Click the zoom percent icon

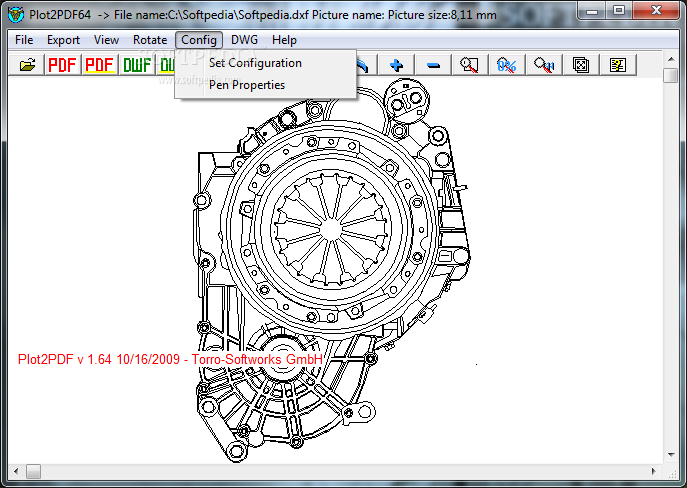click(506, 65)
